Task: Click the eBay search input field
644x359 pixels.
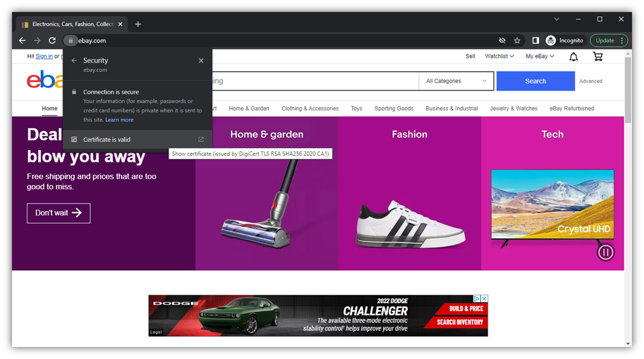Action: coord(315,81)
